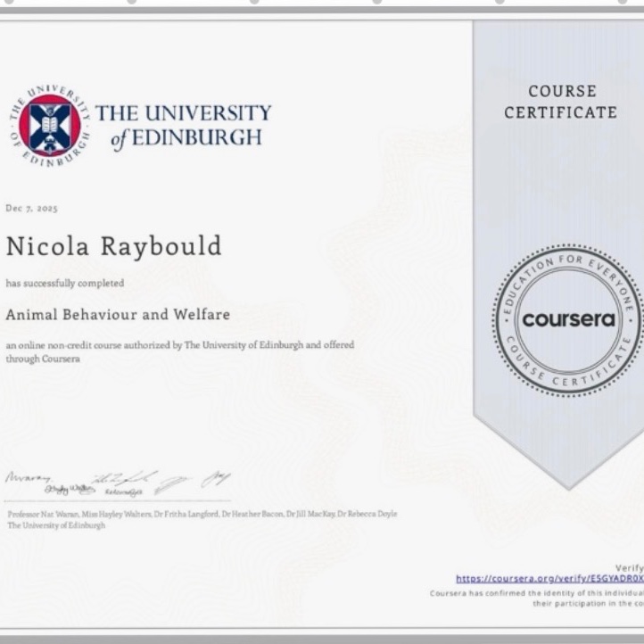Click the "has successfully completed" line

(x=64, y=283)
